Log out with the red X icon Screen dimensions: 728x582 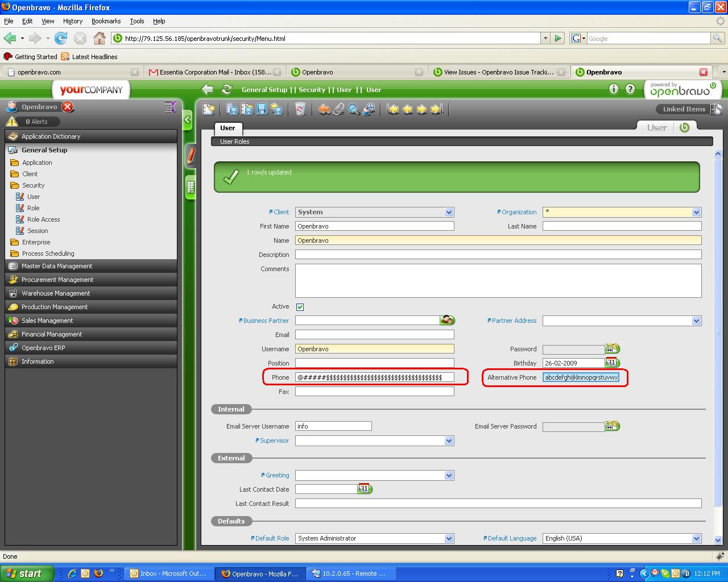[x=68, y=107]
